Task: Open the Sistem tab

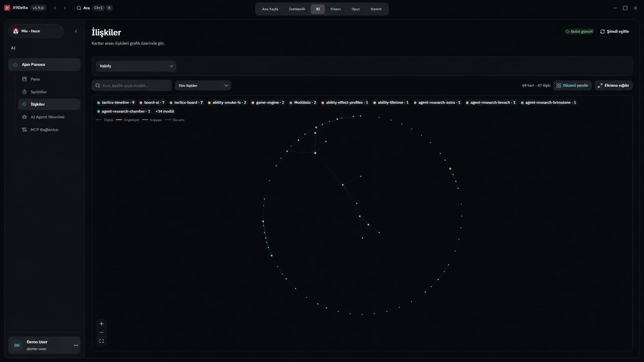Action: [x=376, y=9]
